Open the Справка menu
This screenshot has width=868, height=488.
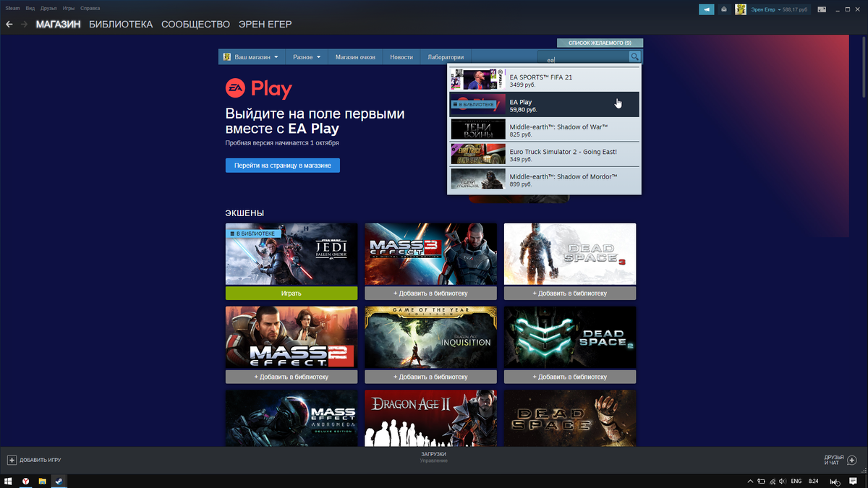click(90, 8)
